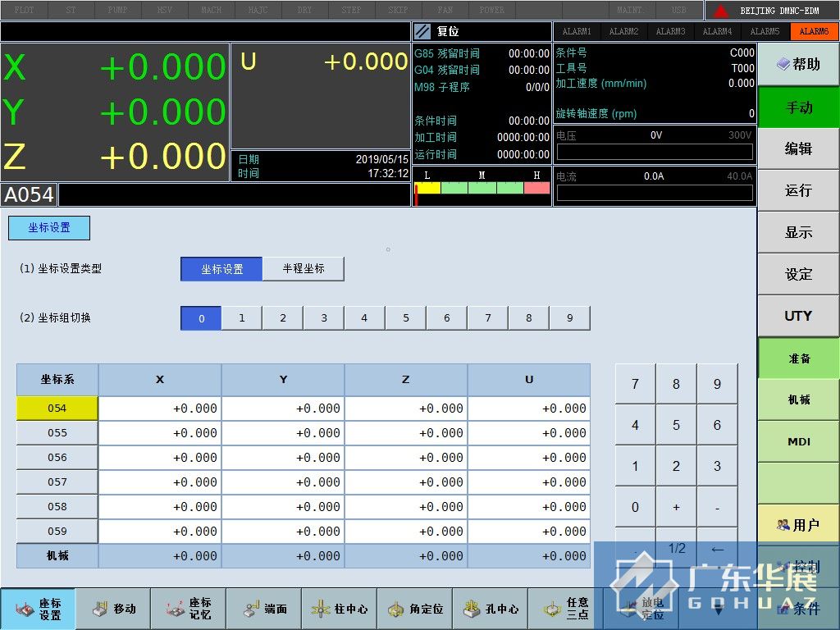Click the L-M-H level gauge bar
The width and height of the screenshot is (840, 630).
(482, 188)
